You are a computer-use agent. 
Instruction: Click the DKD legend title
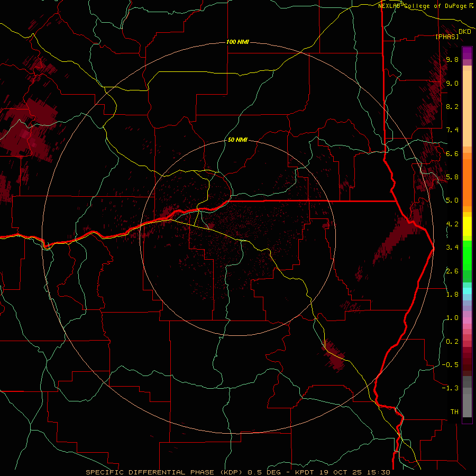pos(465,32)
